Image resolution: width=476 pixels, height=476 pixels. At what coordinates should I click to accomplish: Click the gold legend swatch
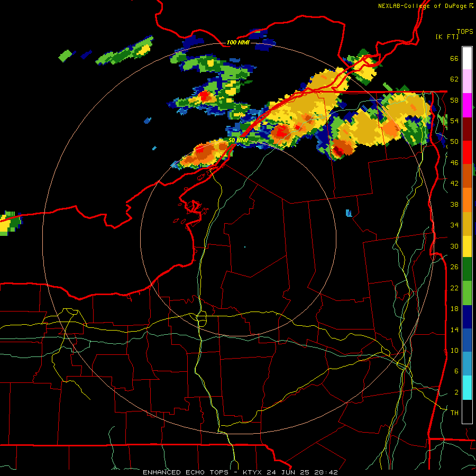coord(467,224)
